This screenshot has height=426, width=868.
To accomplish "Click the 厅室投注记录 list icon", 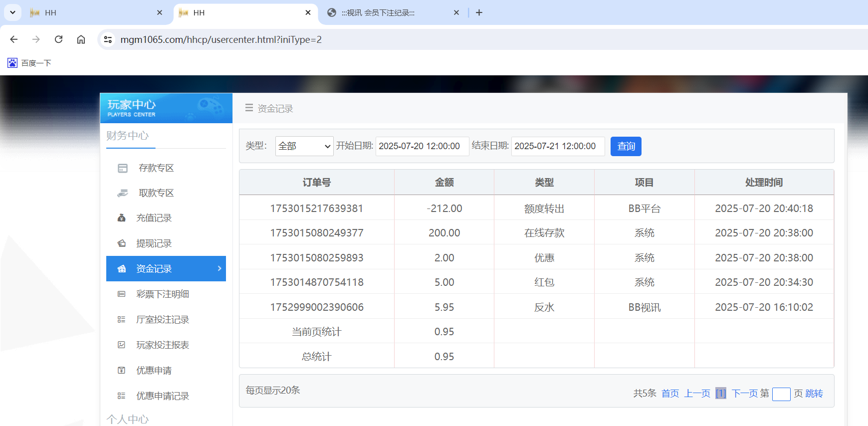I will tap(121, 320).
